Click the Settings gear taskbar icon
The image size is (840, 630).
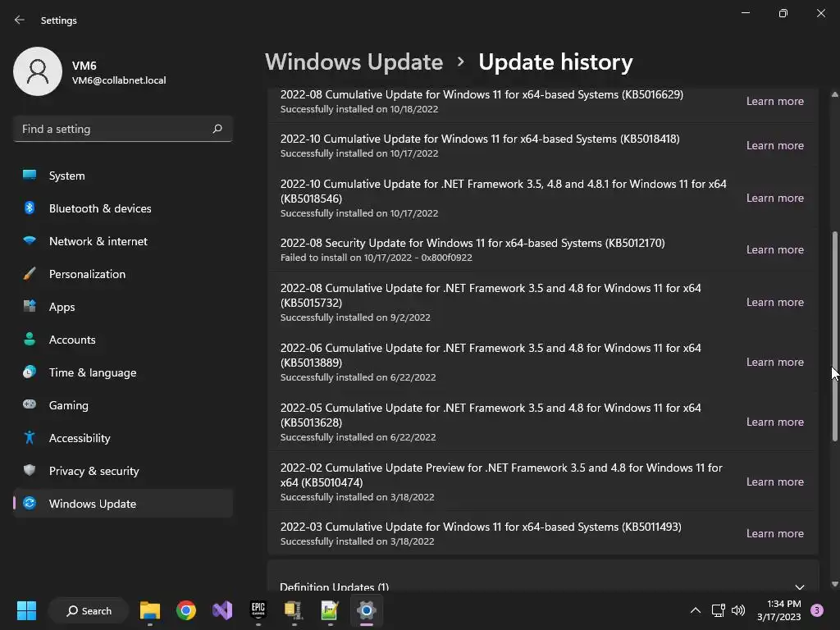[x=367, y=610]
